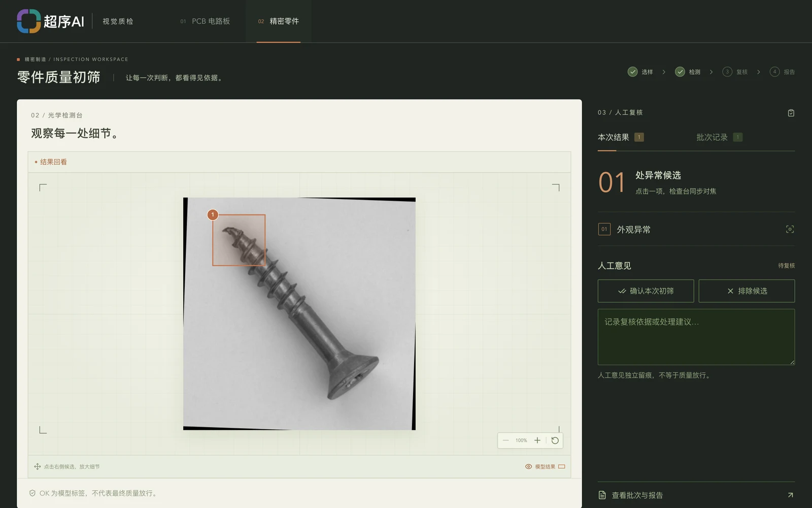Viewport: 812px width, 508px height.
Task: Click 确认本次初筛 button
Action: coord(646,291)
